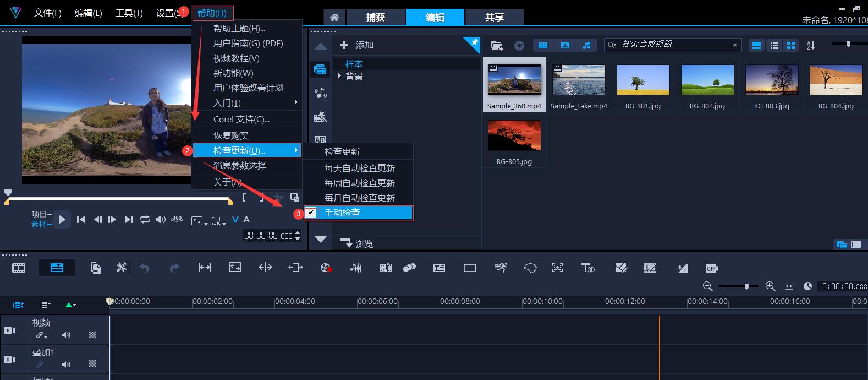Mute the 视频 track audio
The height and width of the screenshot is (380, 868).
pyautogui.click(x=66, y=335)
